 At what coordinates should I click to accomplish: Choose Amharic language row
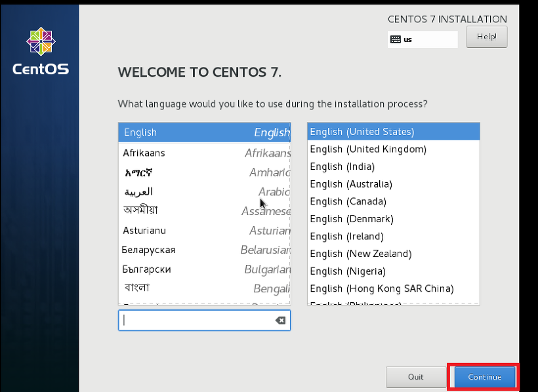(x=205, y=172)
